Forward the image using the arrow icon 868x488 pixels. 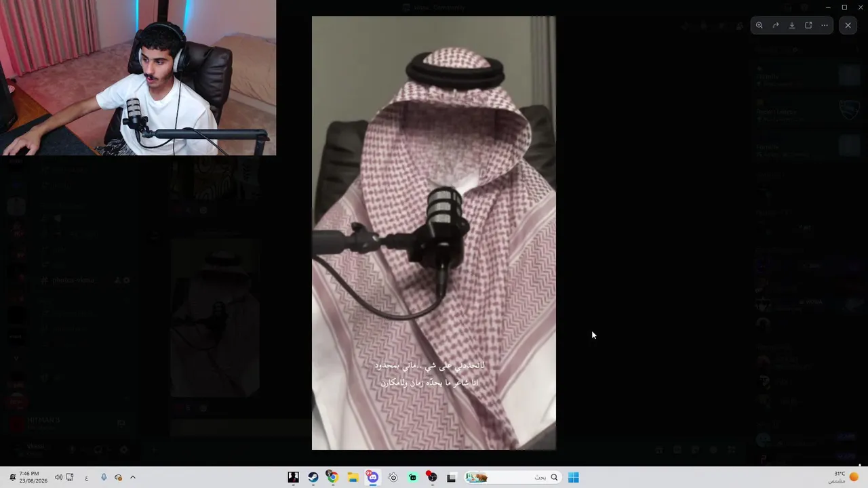click(x=776, y=25)
